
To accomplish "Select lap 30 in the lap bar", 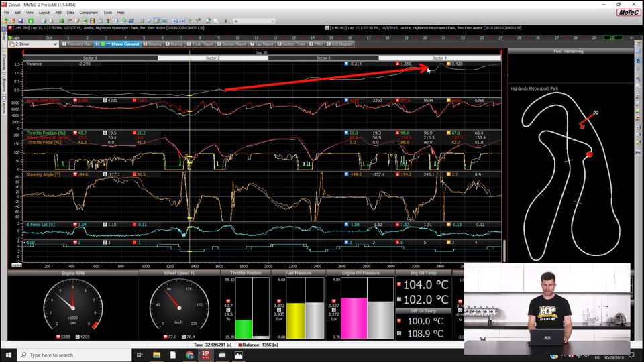I will tap(612, 38).
